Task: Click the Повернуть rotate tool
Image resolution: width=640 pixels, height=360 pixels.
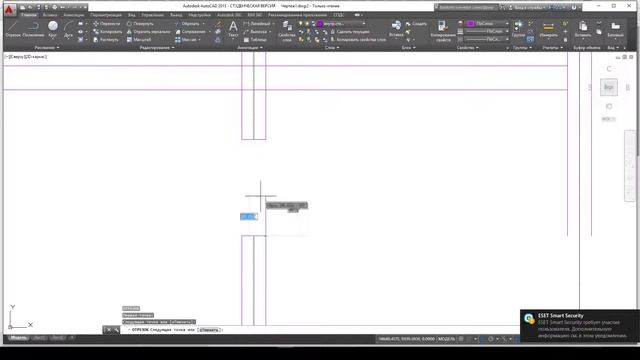Action: 140,24
